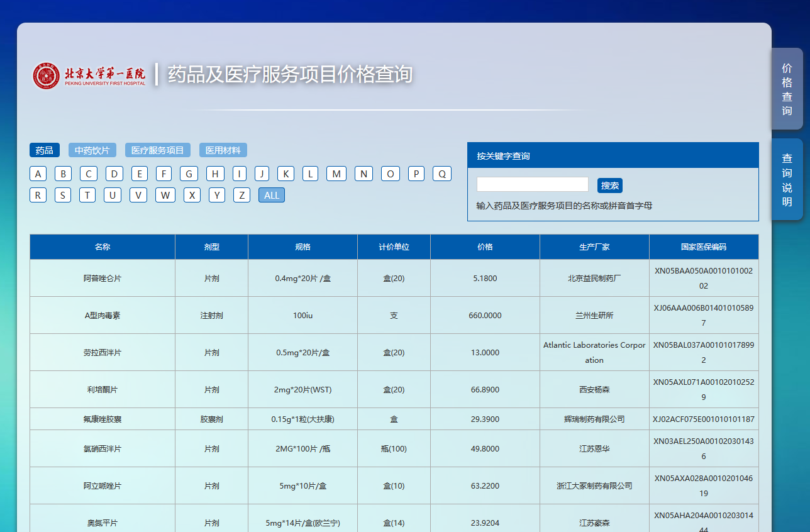The image size is (810, 532).
Task: Filter by letter J
Action: (x=262, y=174)
